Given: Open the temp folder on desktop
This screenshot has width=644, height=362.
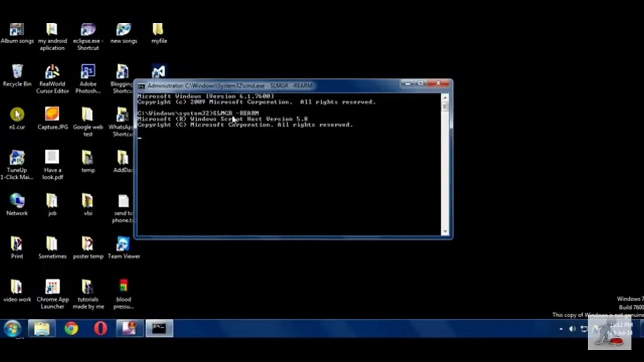Looking at the screenshot, I should [x=88, y=162].
